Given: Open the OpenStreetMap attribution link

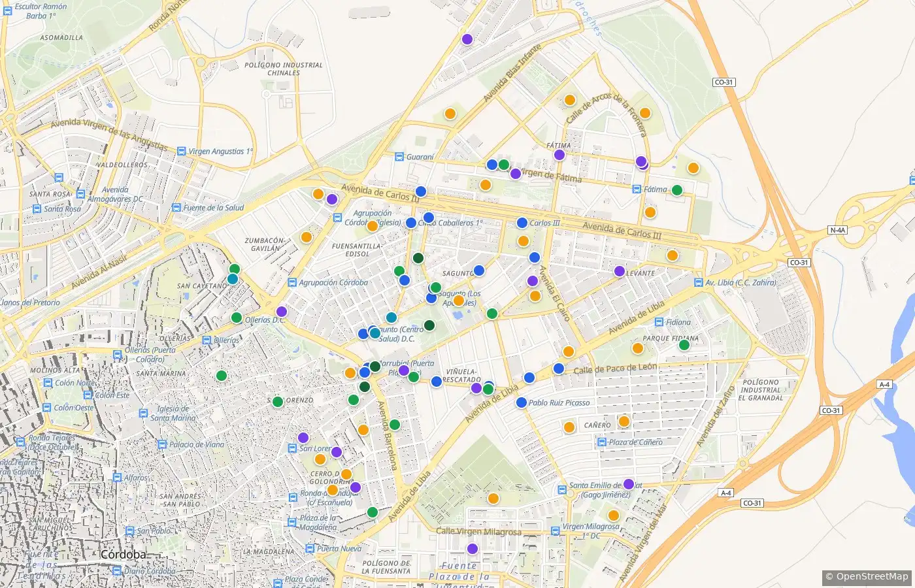Looking at the screenshot, I should pos(872,576).
